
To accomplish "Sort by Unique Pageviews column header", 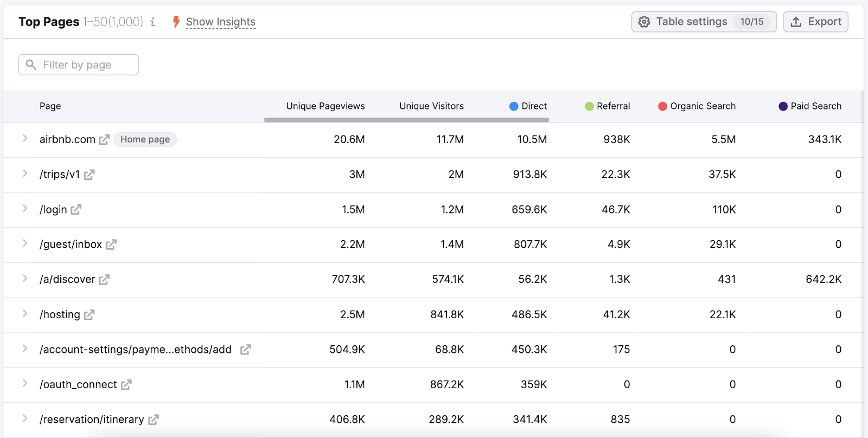I will coord(325,106).
